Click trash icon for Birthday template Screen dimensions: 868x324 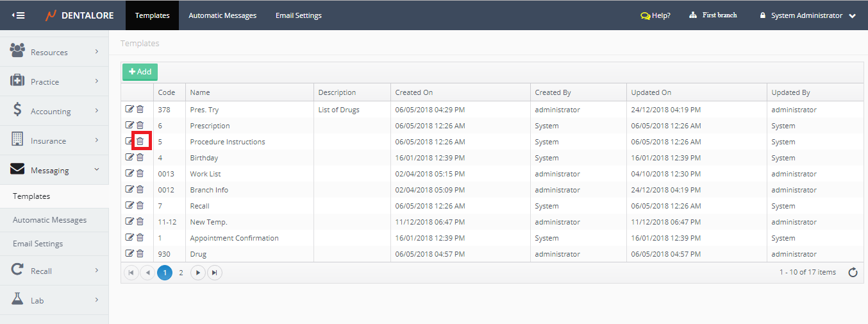click(x=140, y=157)
